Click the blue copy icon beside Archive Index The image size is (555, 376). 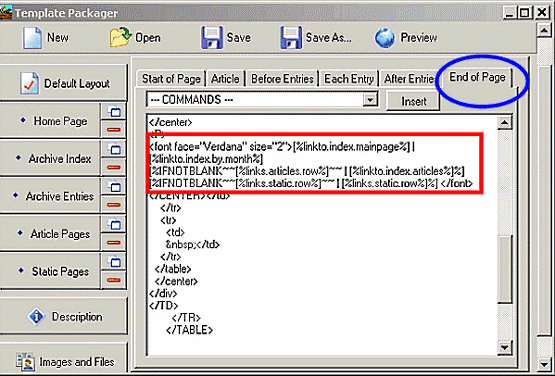point(114,149)
